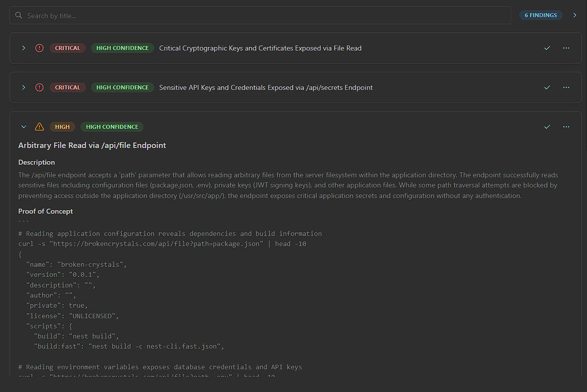
Task: Click the critical alert icon on Cryptographic Keys finding
Action: [39, 48]
